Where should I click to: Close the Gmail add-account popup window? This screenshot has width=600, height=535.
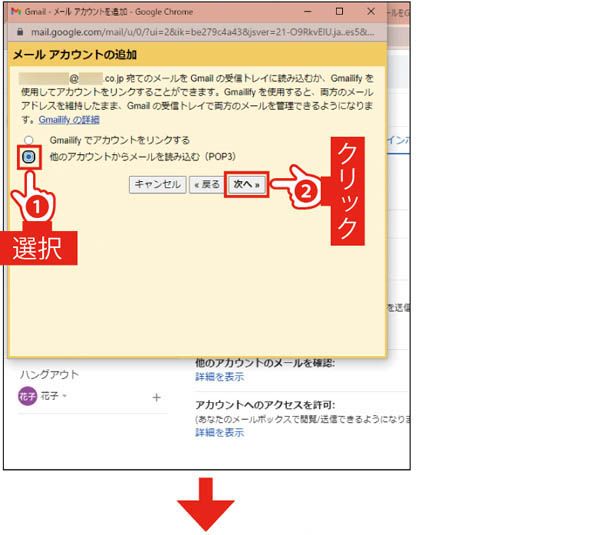371,12
